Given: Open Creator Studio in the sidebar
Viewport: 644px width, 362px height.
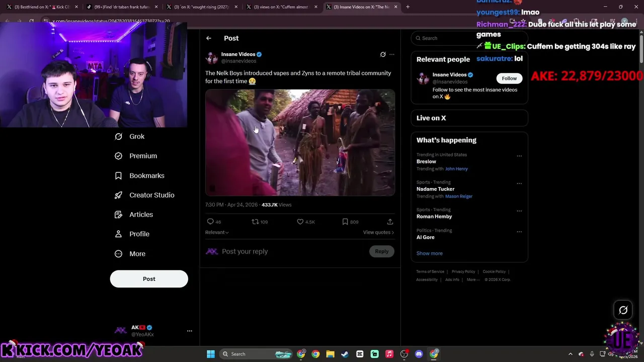Looking at the screenshot, I should (x=144, y=195).
